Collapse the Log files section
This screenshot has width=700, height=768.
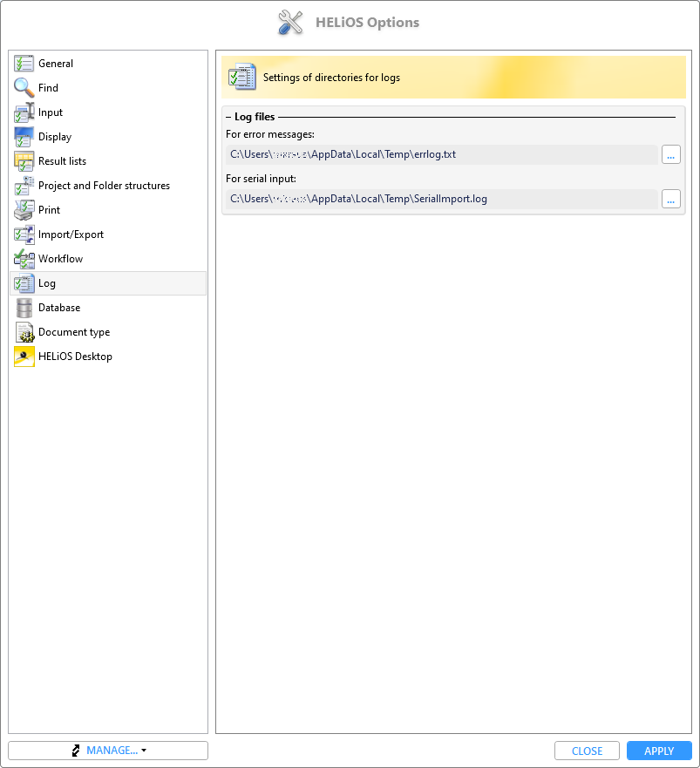point(228,117)
